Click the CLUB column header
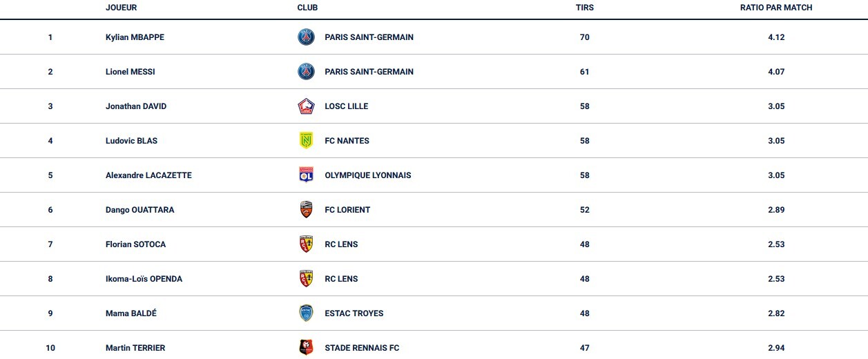The image size is (868, 359). [x=307, y=8]
